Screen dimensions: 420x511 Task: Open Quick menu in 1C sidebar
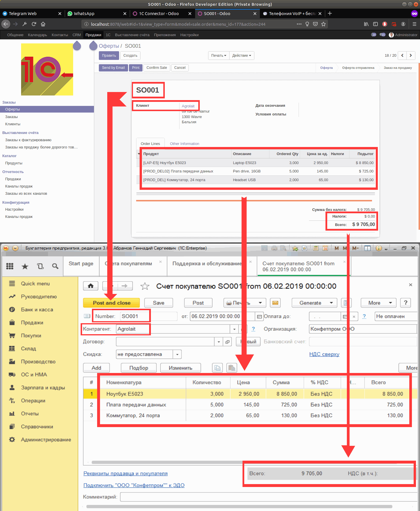(35, 284)
